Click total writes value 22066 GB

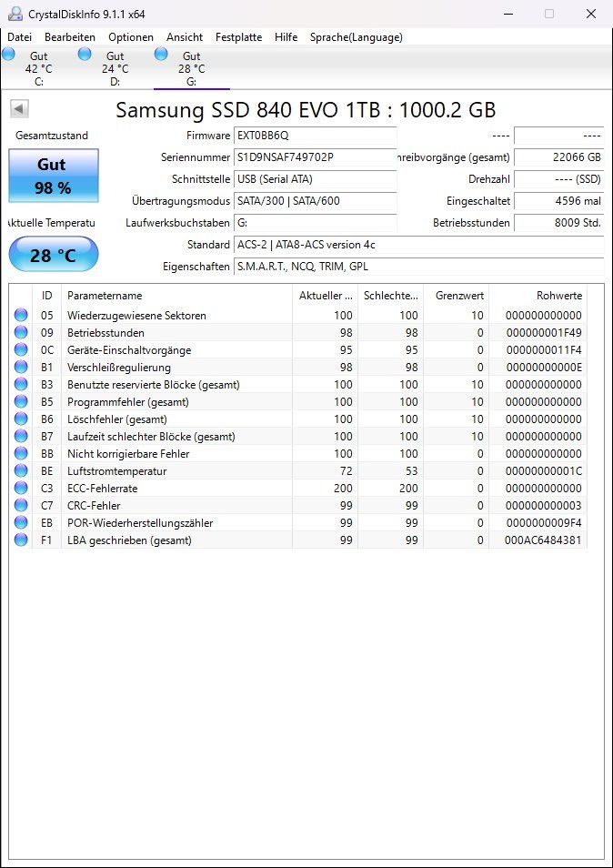pyautogui.click(x=559, y=157)
